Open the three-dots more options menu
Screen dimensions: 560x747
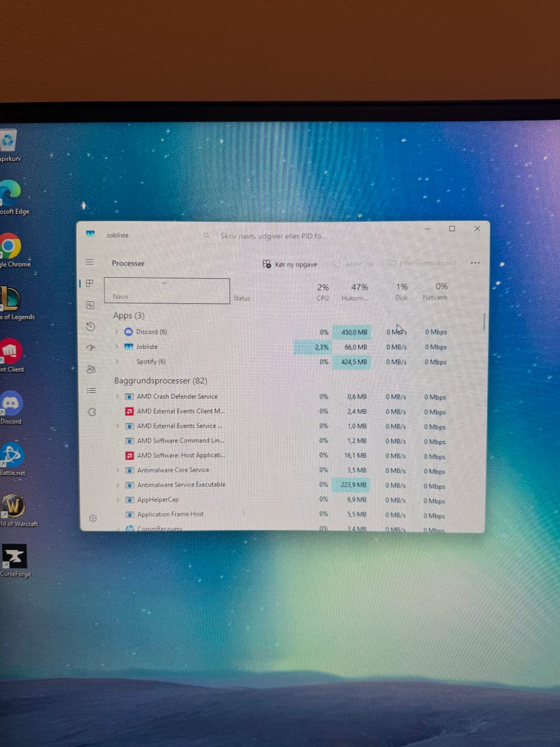[475, 263]
